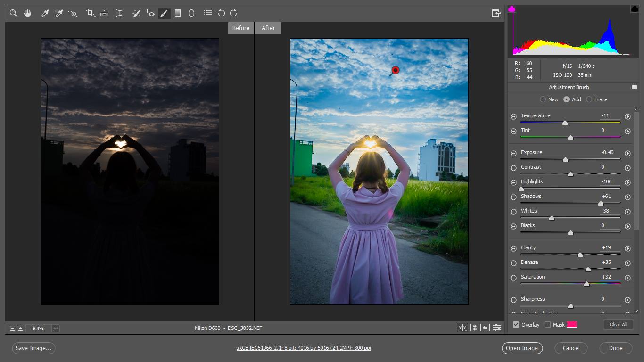
Task: Select the Hand tool
Action: point(27,13)
